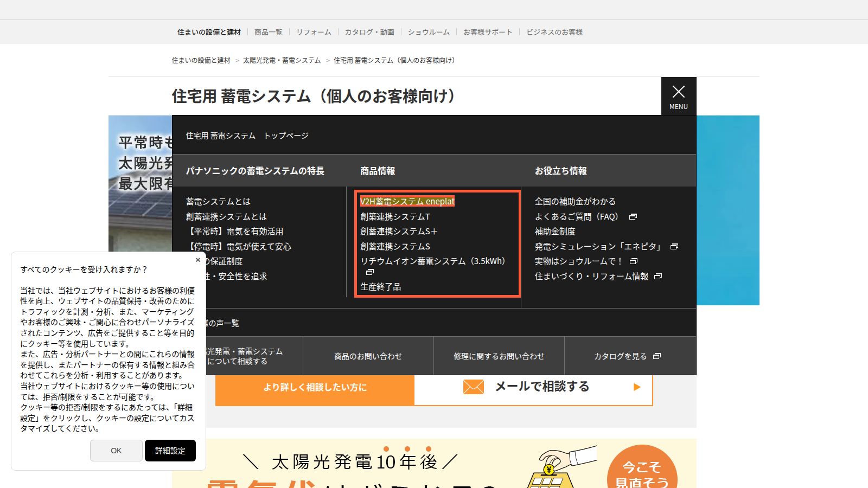The height and width of the screenshot is (488, 868).
Task: Open 創蓄連携システムT link
Action: 395,216
